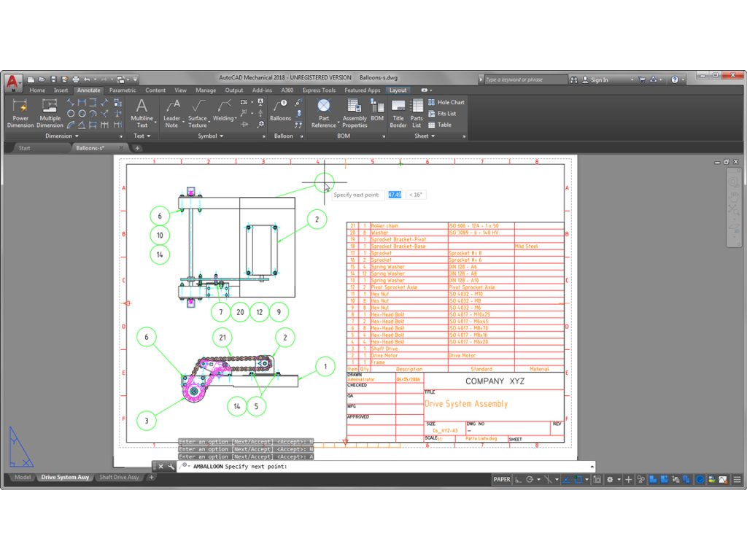Screen dimensions: 747x560
Task: Switch to the Express Tools ribbon tab
Action: point(319,90)
